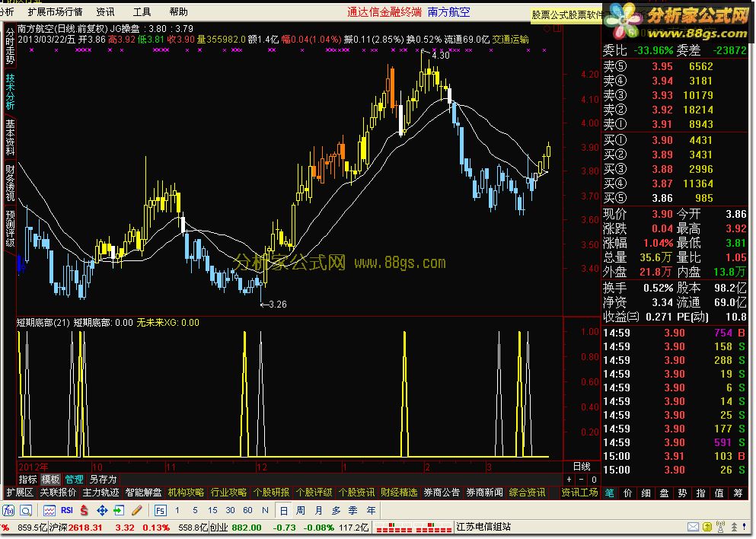Open the F5 view toggle icon
Screen dimensions: 756x539
(161, 510)
